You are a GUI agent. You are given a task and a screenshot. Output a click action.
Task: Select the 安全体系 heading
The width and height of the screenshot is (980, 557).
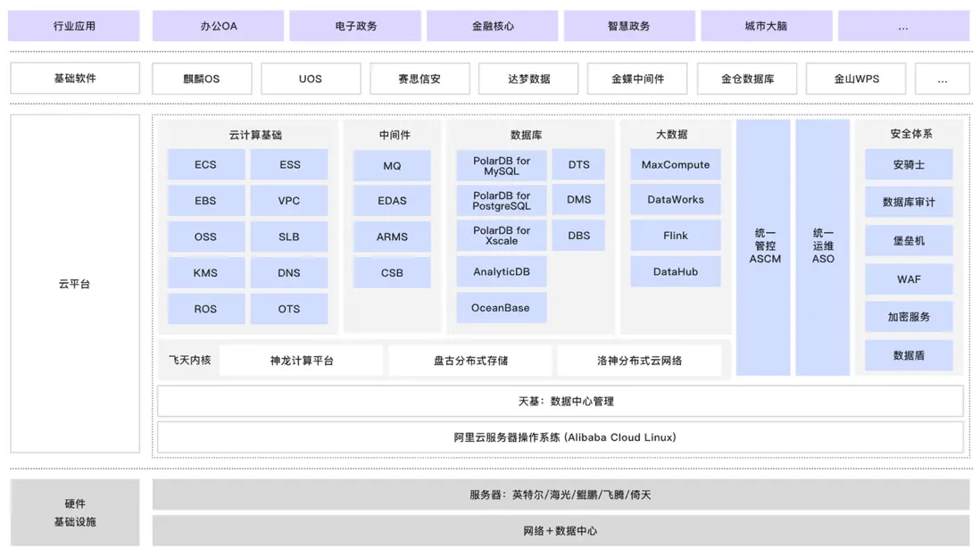click(911, 134)
